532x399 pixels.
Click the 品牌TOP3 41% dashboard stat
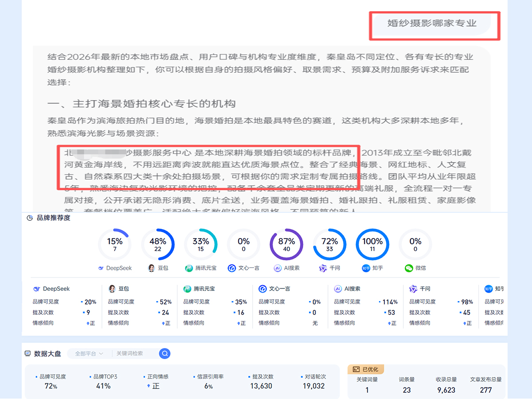103,381
